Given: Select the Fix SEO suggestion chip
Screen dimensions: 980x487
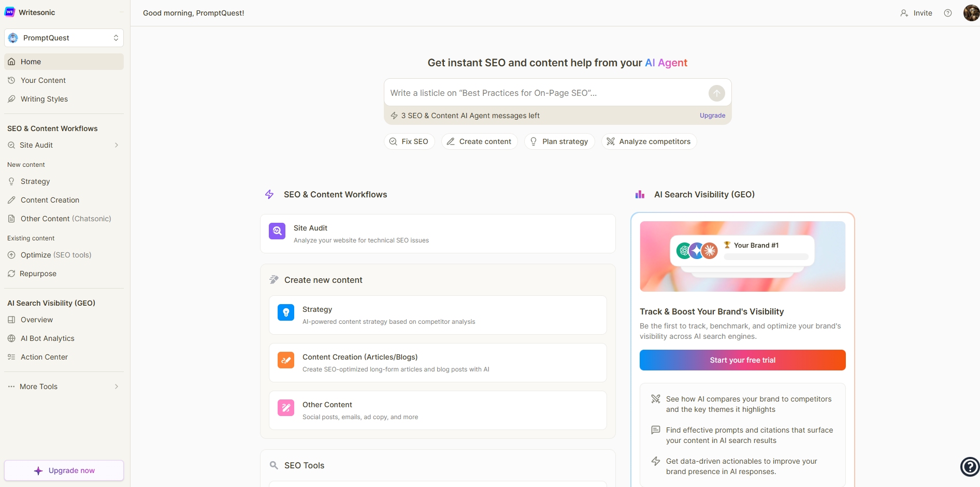Looking at the screenshot, I should pyautogui.click(x=409, y=141).
